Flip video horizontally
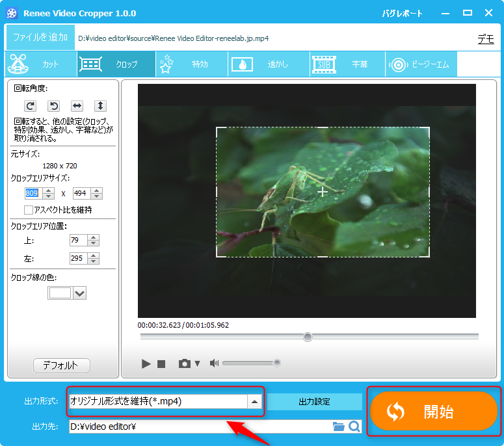This screenshot has width=504, height=446. (77, 106)
